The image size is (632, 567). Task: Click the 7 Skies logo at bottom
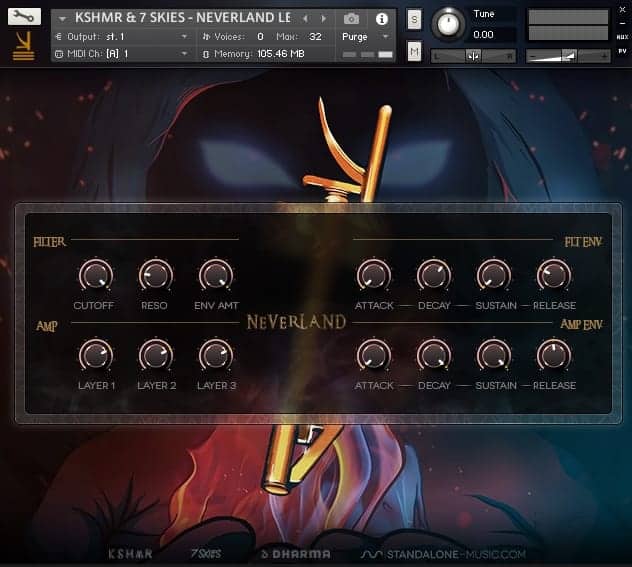[x=206, y=554]
